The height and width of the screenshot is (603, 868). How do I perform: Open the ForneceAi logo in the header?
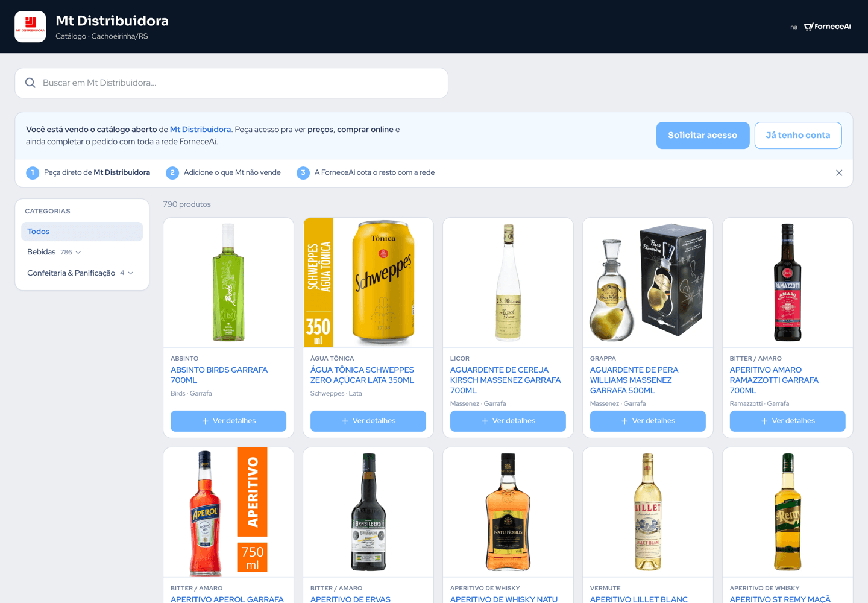828,27
